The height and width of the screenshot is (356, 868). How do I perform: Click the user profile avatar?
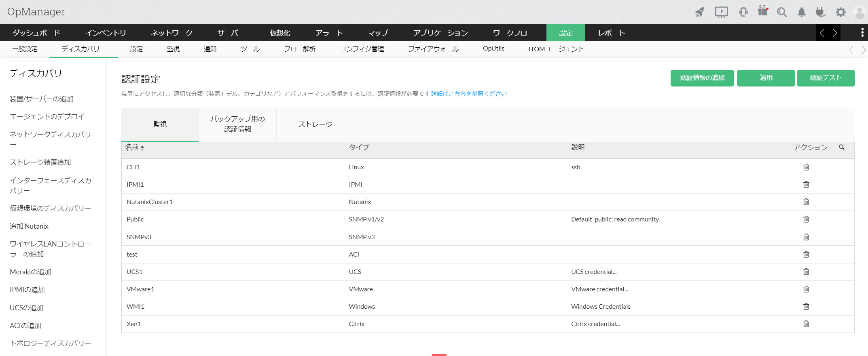pyautogui.click(x=859, y=12)
